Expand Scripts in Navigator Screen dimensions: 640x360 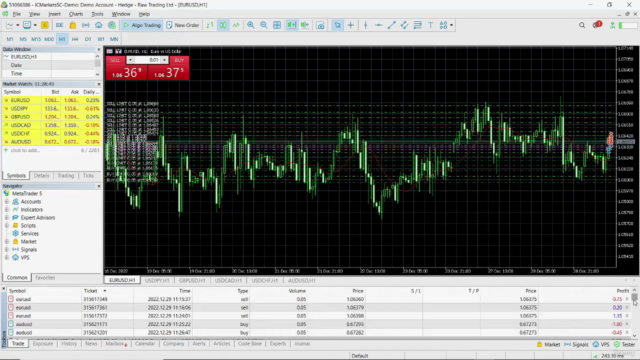[7, 226]
